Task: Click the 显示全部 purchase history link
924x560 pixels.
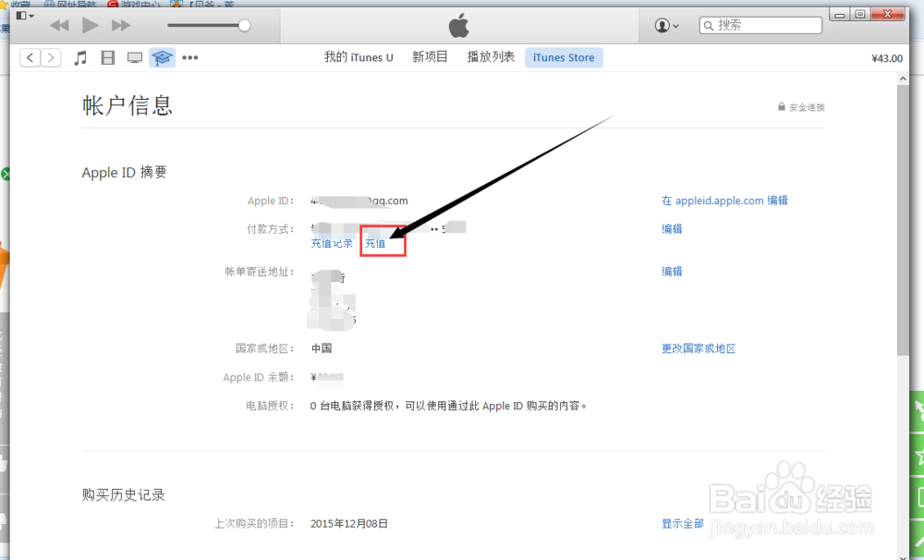Action: click(x=683, y=523)
